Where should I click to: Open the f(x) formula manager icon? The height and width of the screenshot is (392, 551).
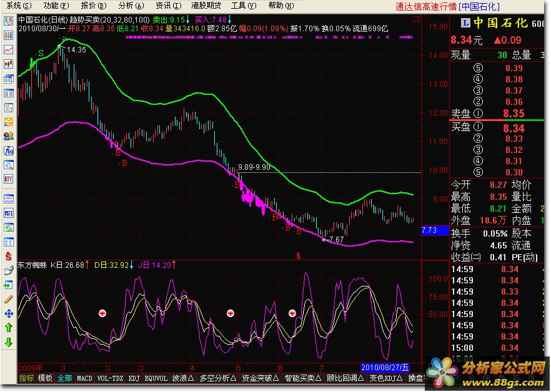pyautogui.click(x=9, y=150)
